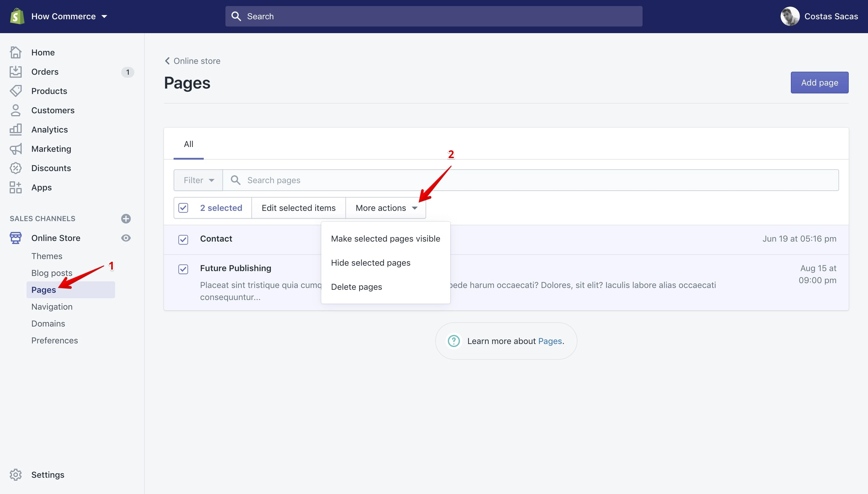
Task: Click the Orders inbox icon
Action: [16, 72]
